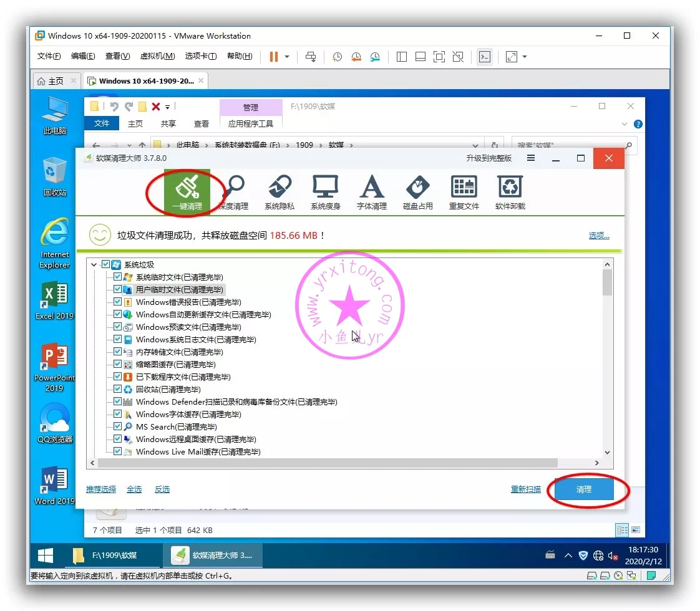This screenshot has height=611, width=700.
Task: Toggle the 回收站 recycle bin checkbox
Action: click(117, 389)
